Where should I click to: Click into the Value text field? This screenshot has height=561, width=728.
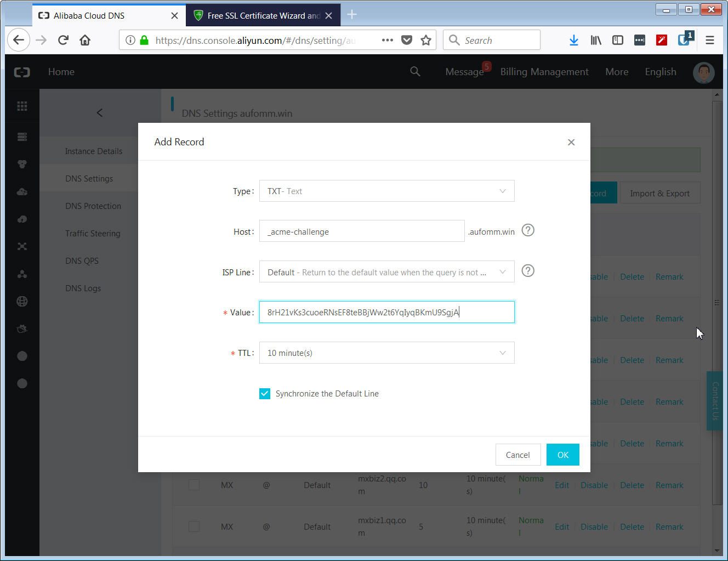[x=386, y=313]
